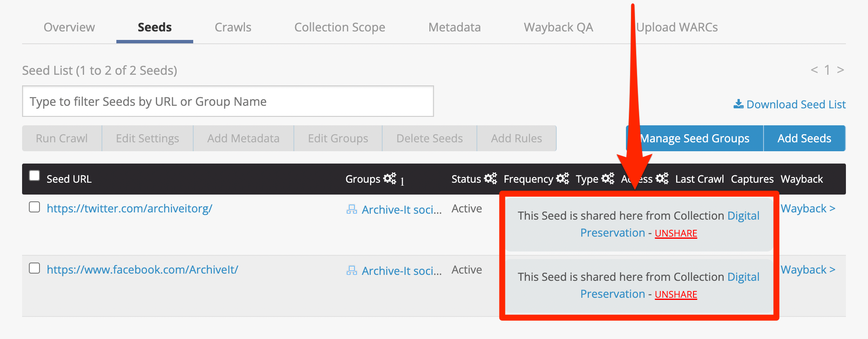Click the download icon beside Download Seed List

738,104
